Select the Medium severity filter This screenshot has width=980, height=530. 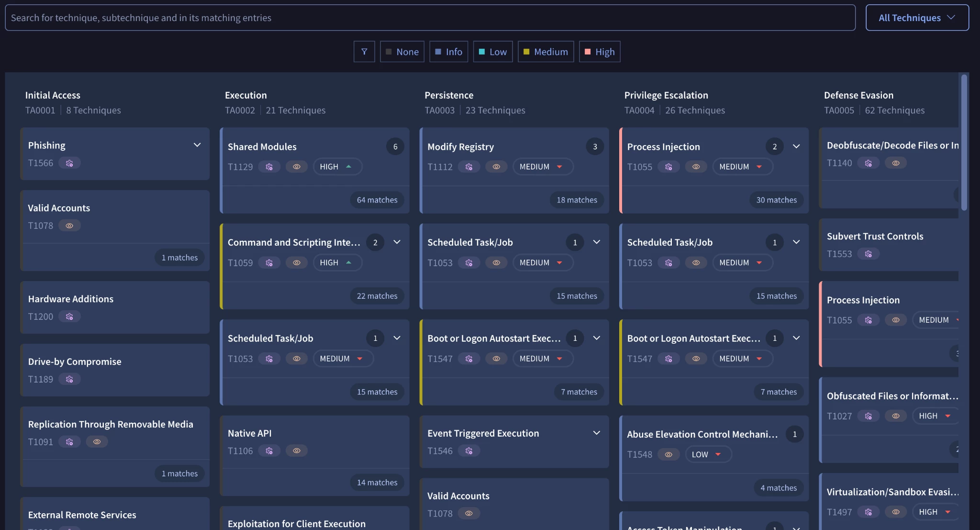click(546, 52)
